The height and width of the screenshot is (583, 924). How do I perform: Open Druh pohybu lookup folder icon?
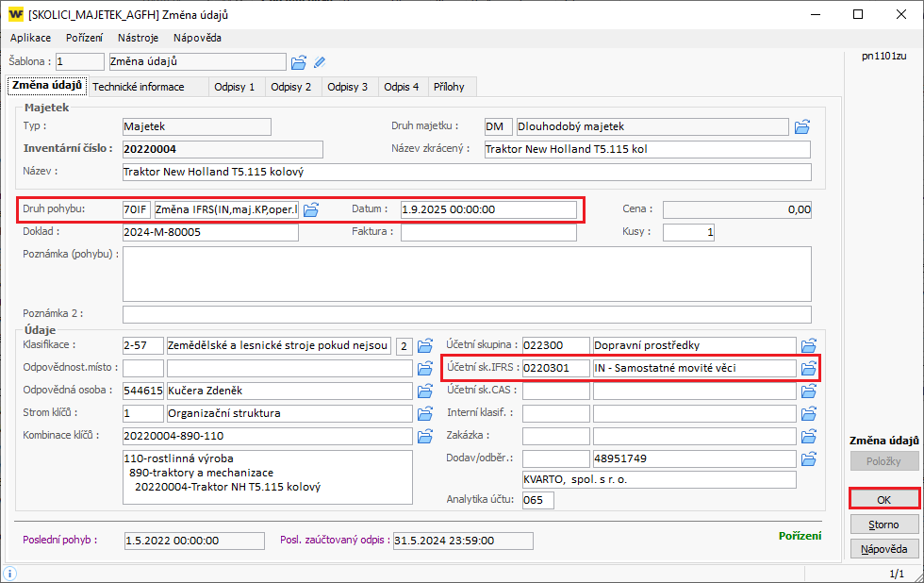tap(311, 209)
